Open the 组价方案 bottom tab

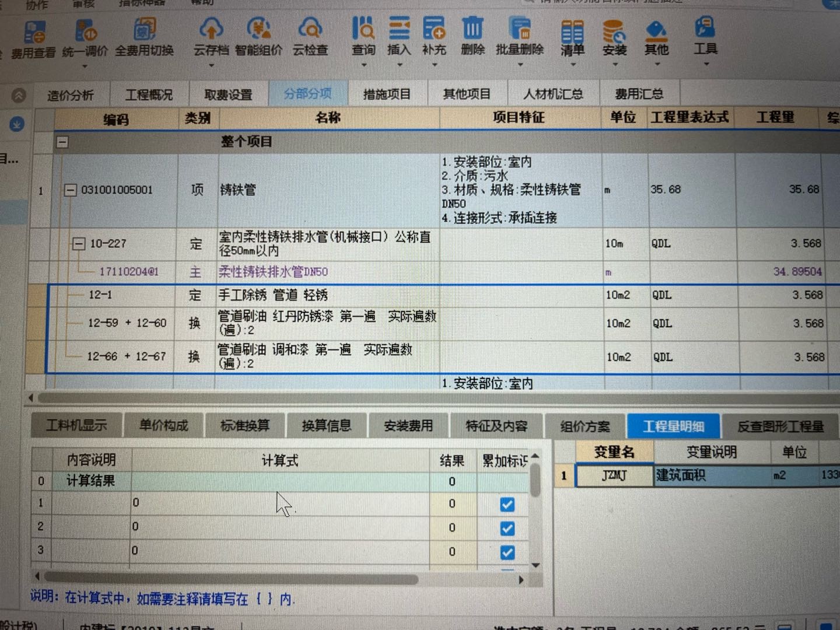click(x=585, y=426)
